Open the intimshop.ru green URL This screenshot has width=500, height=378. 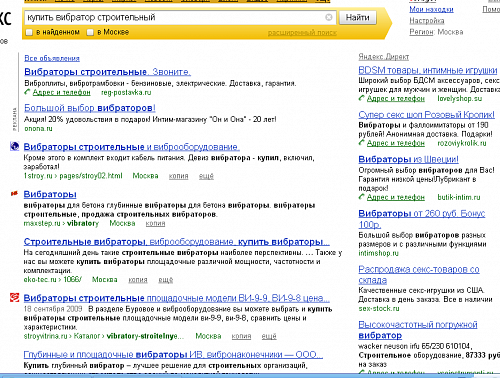click(x=378, y=253)
